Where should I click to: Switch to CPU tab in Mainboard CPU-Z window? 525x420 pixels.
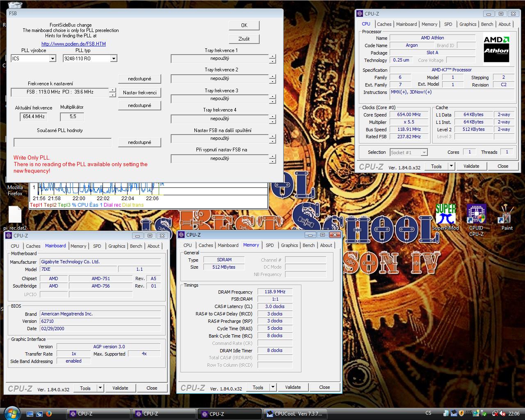point(15,246)
